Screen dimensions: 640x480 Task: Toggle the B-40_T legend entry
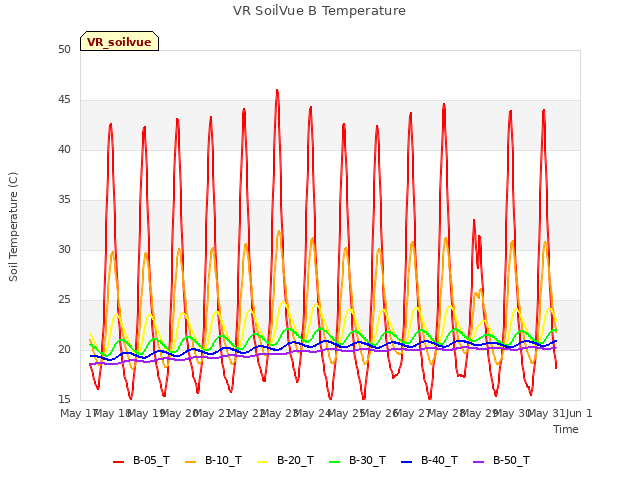(x=429, y=461)
